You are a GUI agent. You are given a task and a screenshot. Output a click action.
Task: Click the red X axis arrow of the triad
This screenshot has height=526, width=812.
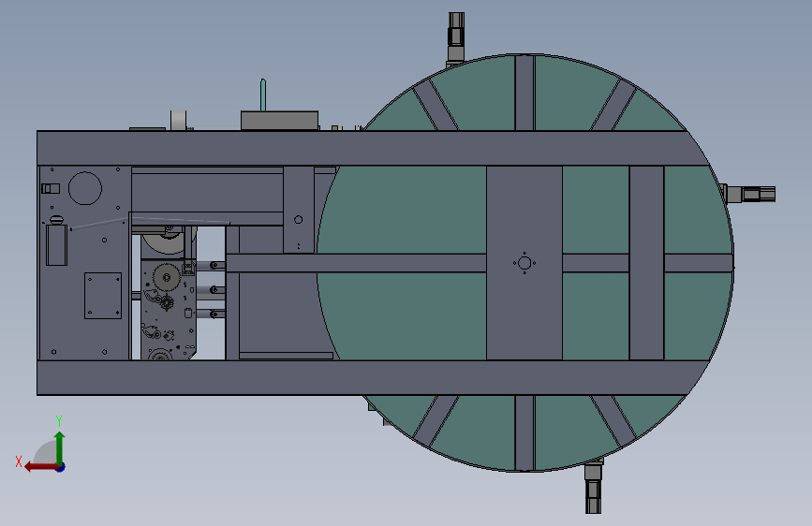(x=41, y=467)
